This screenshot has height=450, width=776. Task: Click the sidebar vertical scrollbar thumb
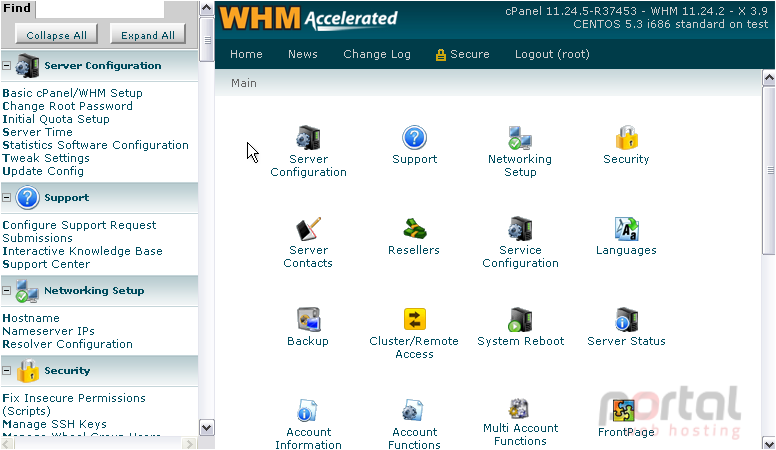pos(206,40)
